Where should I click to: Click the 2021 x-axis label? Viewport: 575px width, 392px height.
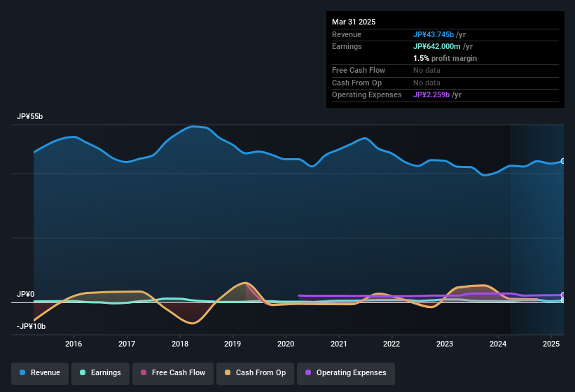pos(339,344)
